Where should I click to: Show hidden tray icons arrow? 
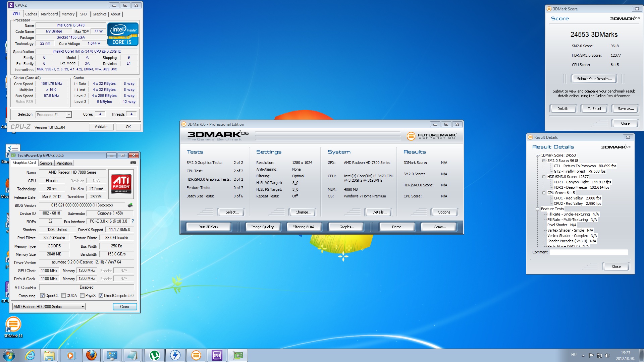tap(583, 356)
